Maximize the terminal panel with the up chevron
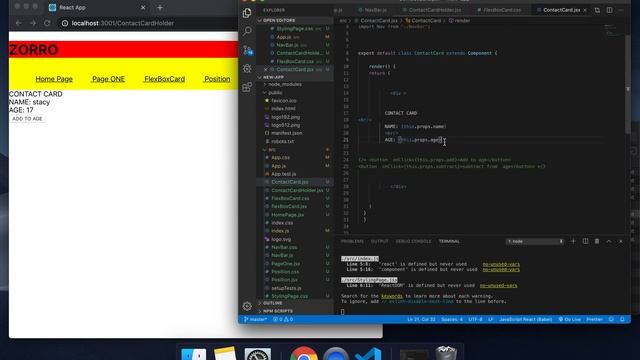 tap(609, 241)
